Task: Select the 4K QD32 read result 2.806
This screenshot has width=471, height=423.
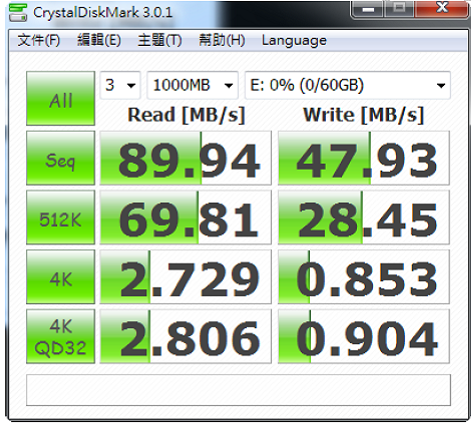Action: click(186, 336)
